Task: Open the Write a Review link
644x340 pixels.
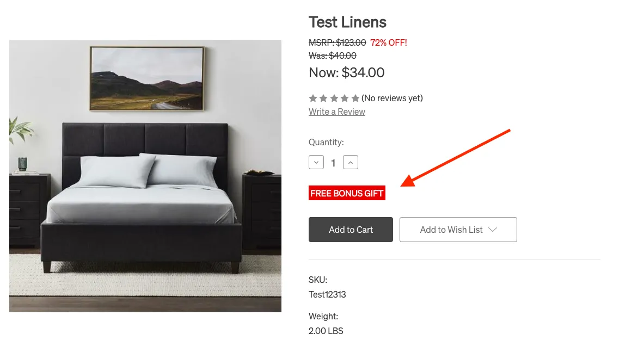Action: pyautogui.click(x=336, y=112)
